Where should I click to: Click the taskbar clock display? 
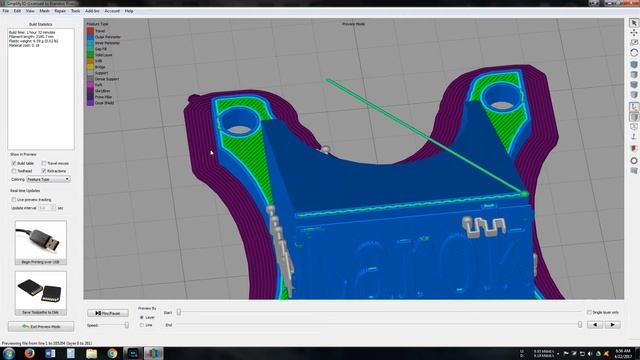point(623,353)
